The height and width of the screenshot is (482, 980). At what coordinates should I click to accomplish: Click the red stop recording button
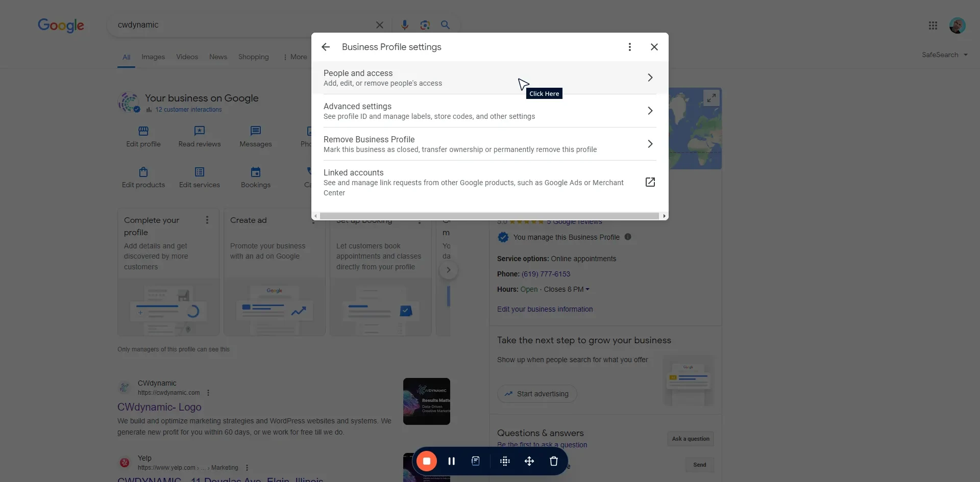coord(427,461)
